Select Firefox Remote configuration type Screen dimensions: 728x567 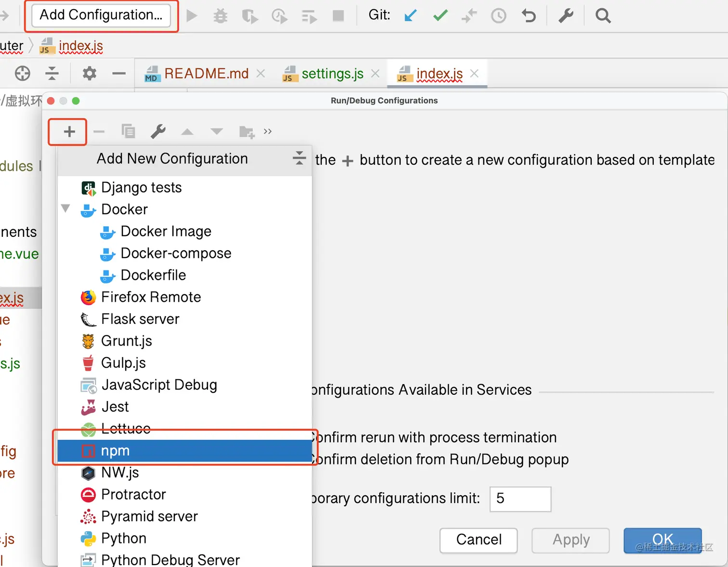185,297
